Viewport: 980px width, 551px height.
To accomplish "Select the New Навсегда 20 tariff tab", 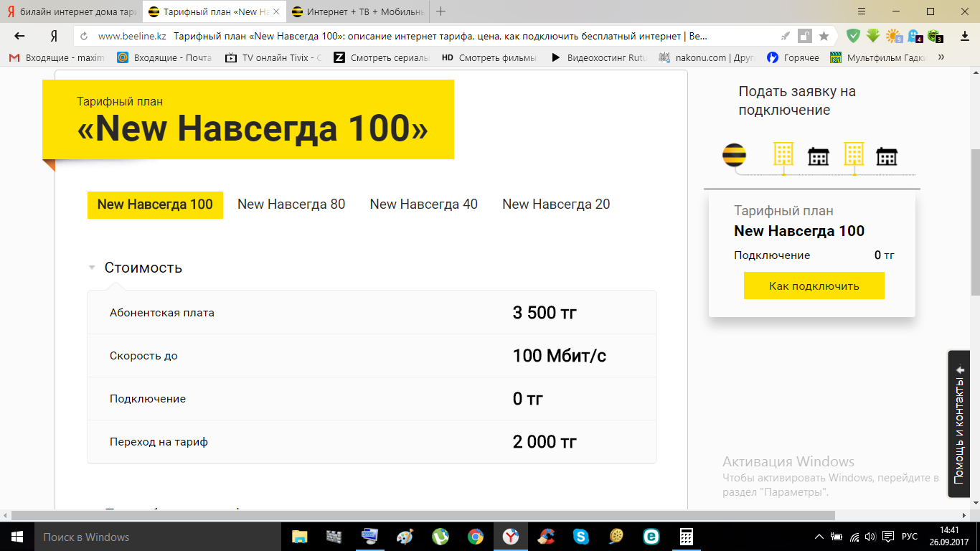I will click(x=556, y=204).
